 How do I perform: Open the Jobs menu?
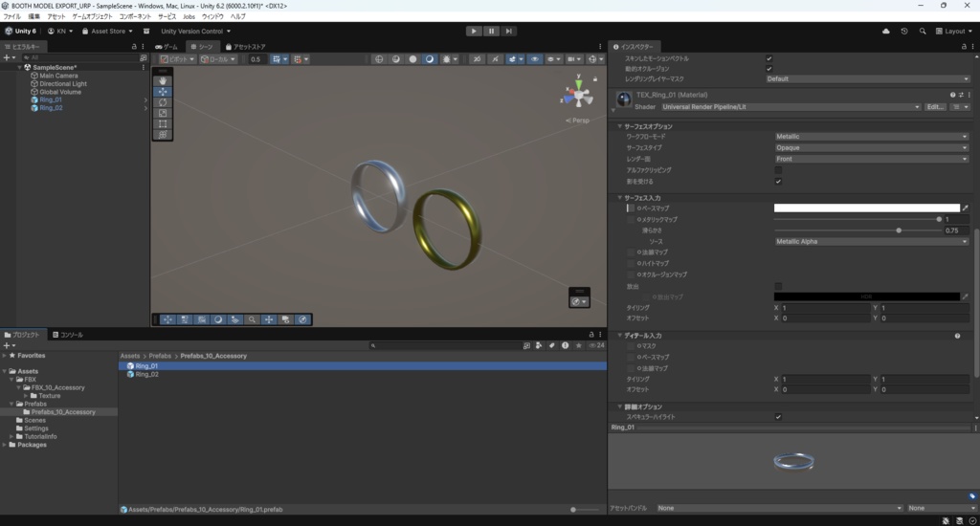[189, 17]
